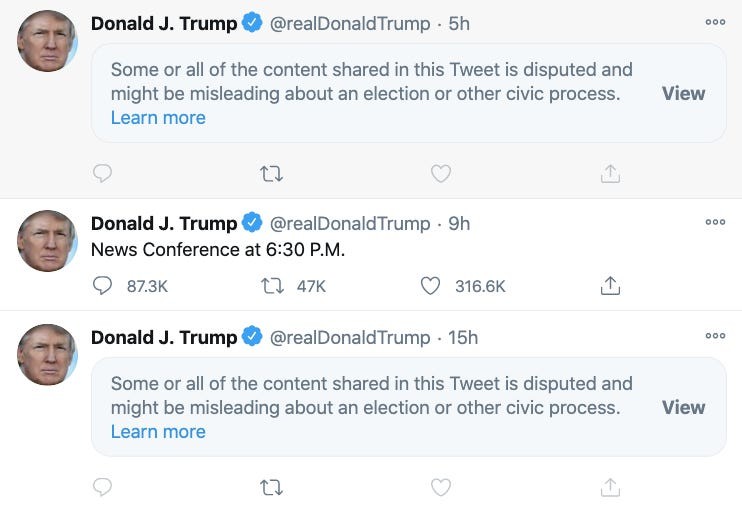The width and height of the screenshot is (742, 508).
Task: Like the News Conference tweet
Action: coord(431,286)
